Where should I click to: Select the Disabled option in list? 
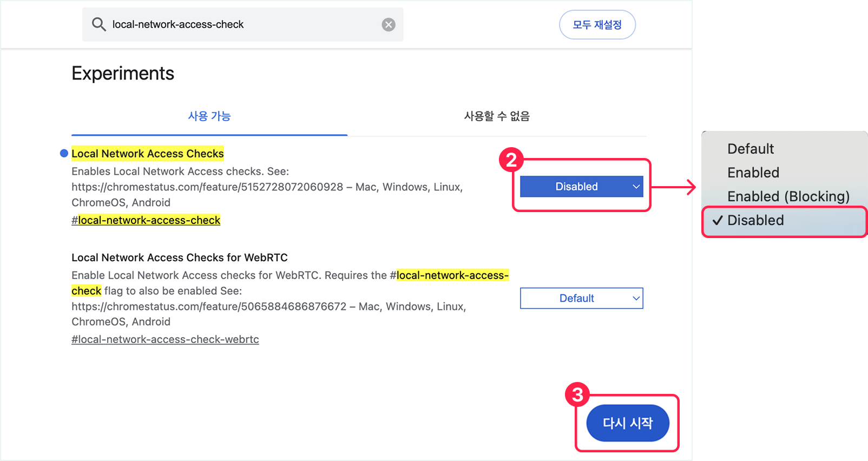click(755, 221)
